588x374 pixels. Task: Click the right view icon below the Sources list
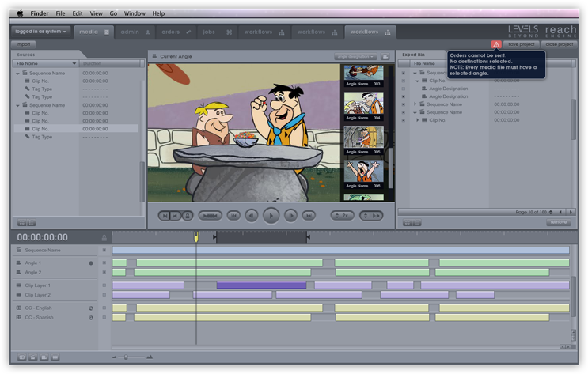[31, 223]
